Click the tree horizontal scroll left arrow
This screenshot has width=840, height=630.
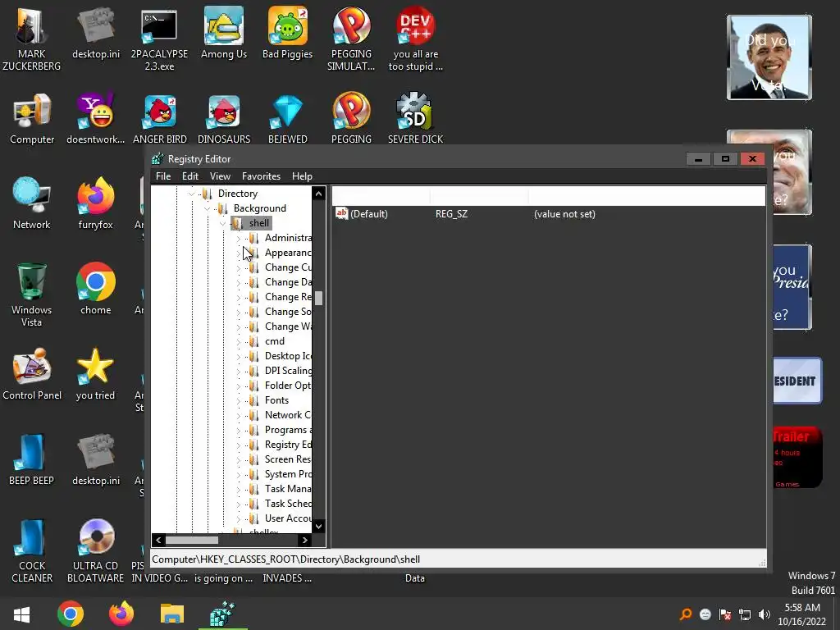[x=158, y=540]
